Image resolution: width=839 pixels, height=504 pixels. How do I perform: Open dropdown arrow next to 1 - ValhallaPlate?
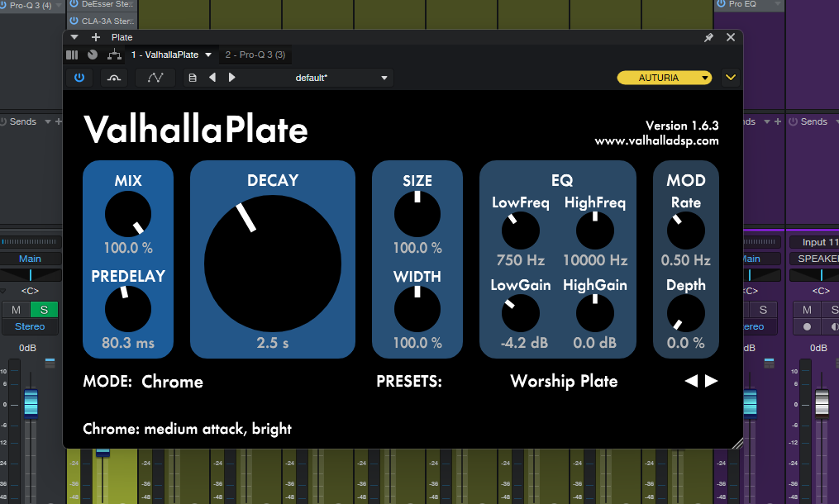[208, 55]
